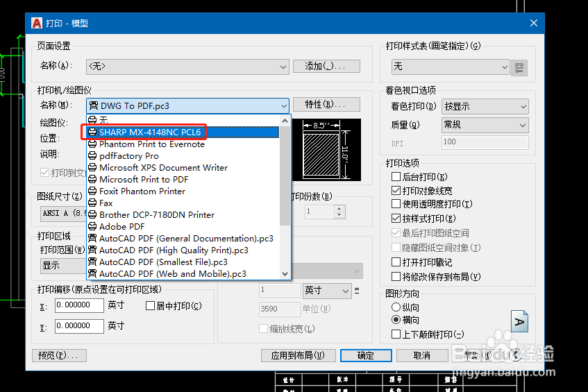Image resolution: width=588 pixels, height=392 pixels.
Task: Click the printer icon beside Microsoft XPS Document Writer
Action: 92,167
